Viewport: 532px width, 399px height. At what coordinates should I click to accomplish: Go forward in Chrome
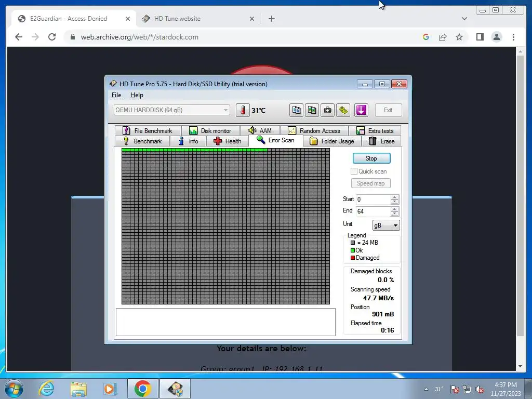pyautogui.click(x=35, y=37)
